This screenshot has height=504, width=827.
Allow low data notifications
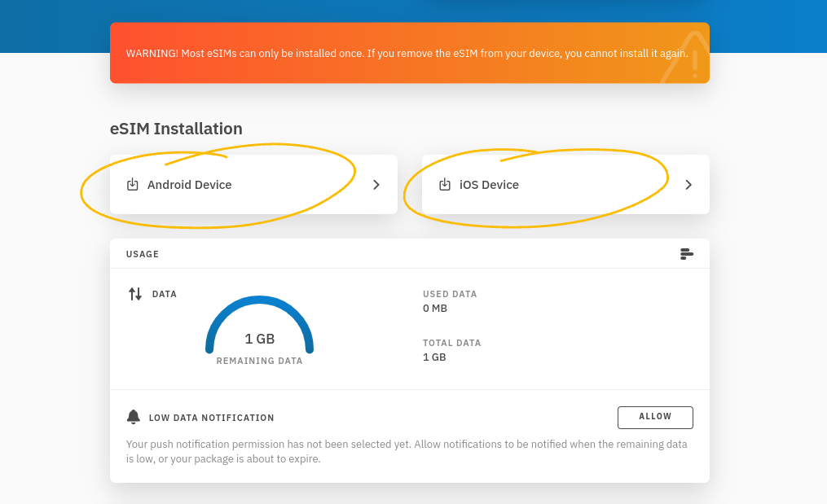click(655, 418)
